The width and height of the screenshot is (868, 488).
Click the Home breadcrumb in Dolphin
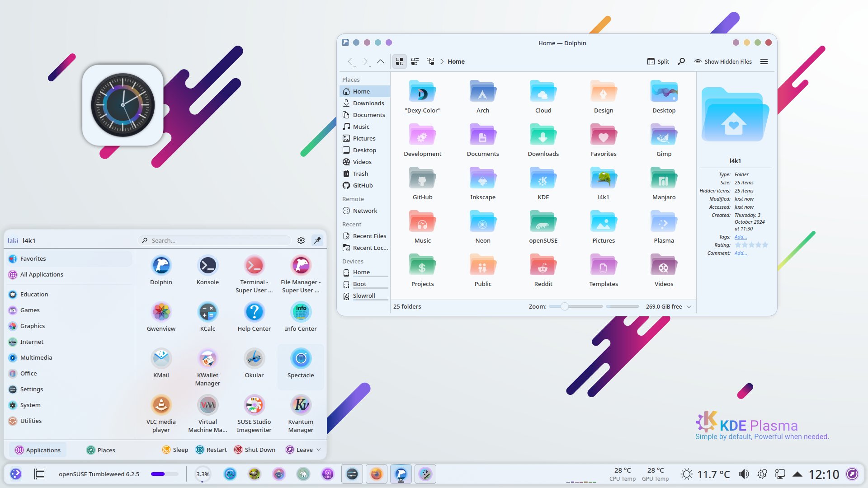(456, 61)
